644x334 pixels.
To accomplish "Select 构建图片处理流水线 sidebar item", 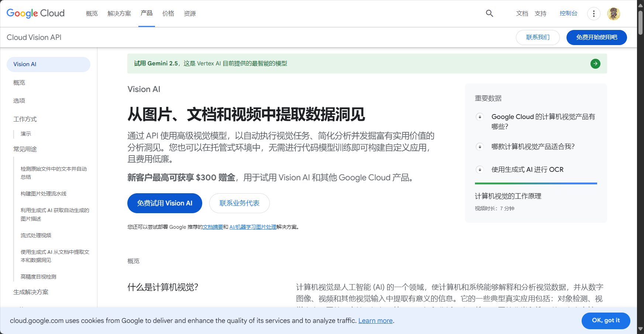I will [44, 194].
